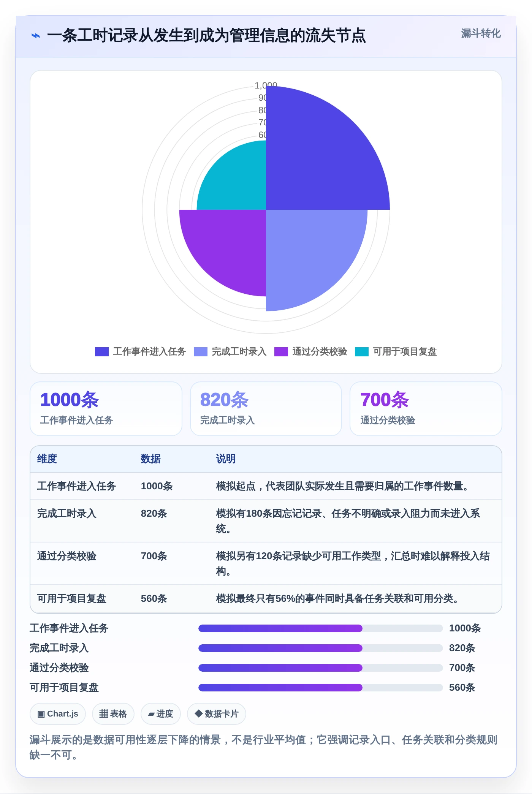The width and height of the screenshot is (532, 794).
Task: Click the 表格 chip
Action: [x=113, y=714]
